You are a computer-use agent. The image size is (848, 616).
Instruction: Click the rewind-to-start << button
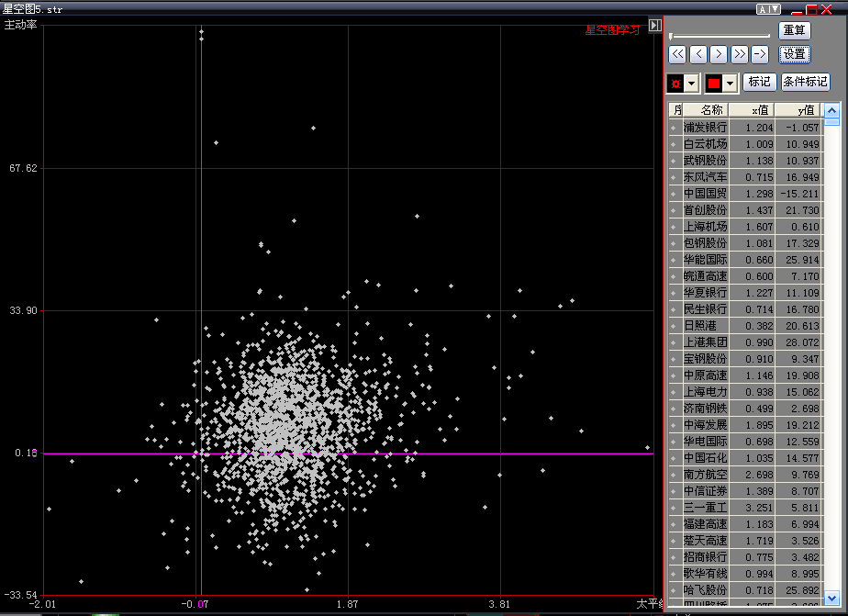click(x=677, y=54)
